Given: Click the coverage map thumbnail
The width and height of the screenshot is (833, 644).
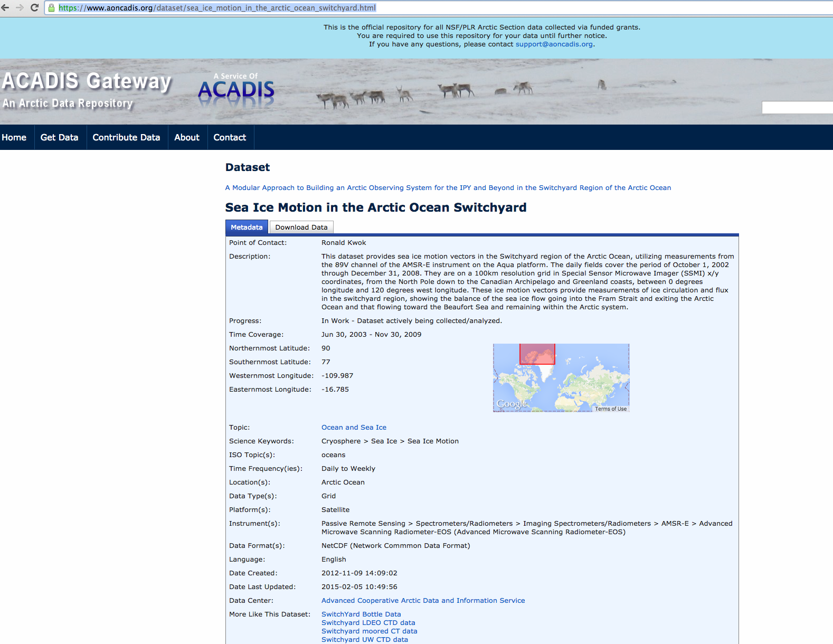Looking at the screenshot, I should 561,377.
